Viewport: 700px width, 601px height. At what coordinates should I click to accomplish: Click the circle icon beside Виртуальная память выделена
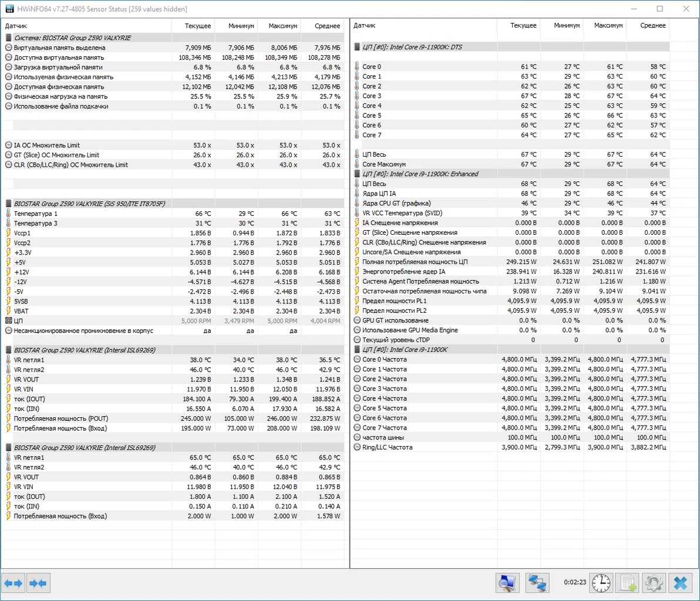(8, 48)
